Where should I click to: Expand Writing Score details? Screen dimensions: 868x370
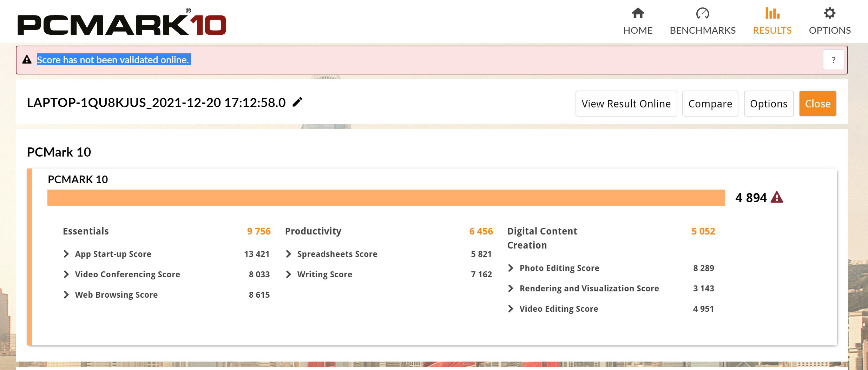288,274
